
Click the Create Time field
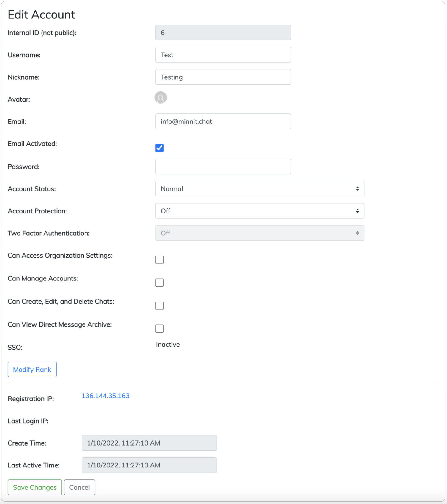tap(149, 443)
